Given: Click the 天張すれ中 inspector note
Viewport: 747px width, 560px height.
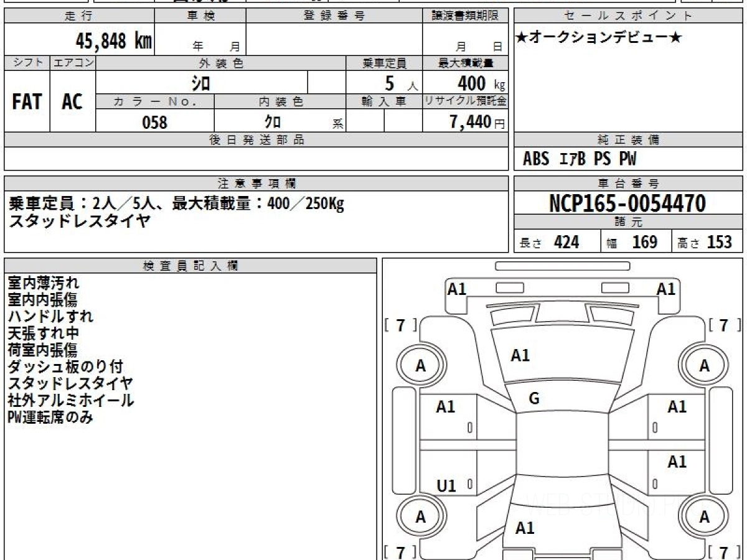Looking at the screenshot, I should pyautogui.click(x=44, y=333).
